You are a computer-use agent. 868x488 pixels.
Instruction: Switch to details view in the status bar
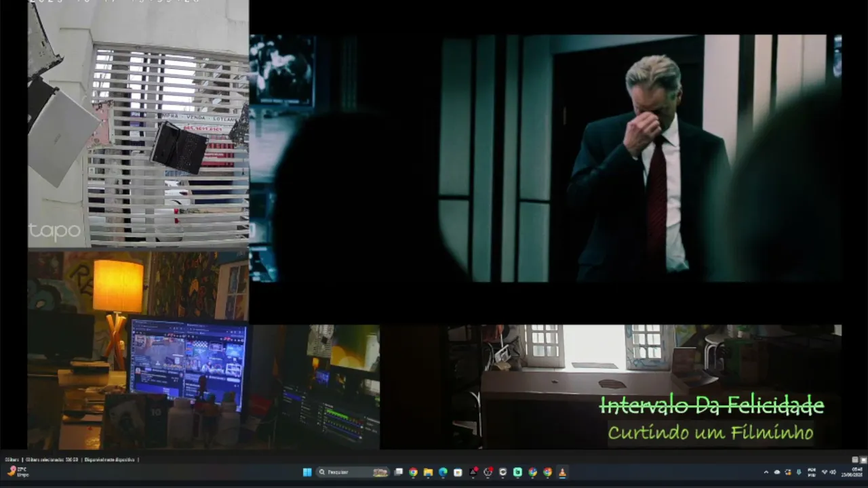(x=855, y=460)
